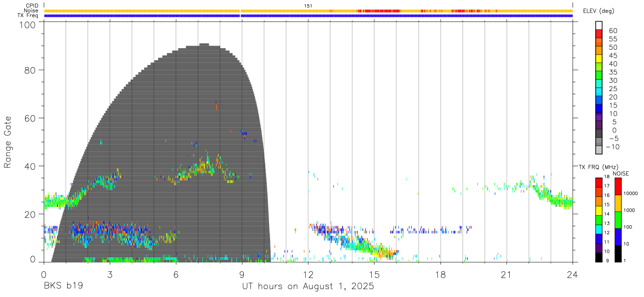
Task: Click the ELEV colorbar label '60'
Action: [613, 31]
